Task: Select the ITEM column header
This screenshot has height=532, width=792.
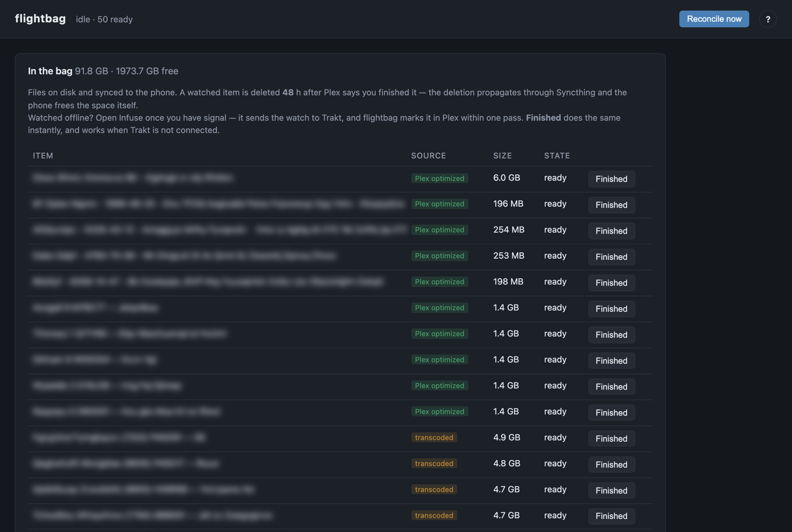Action: tap(43, 155)
